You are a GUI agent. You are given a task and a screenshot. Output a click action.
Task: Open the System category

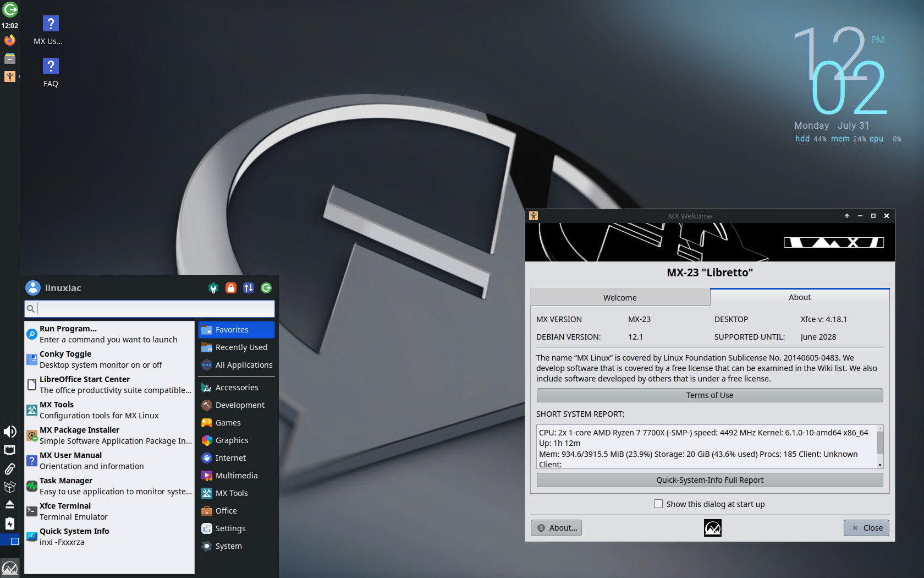coord(237,546)
